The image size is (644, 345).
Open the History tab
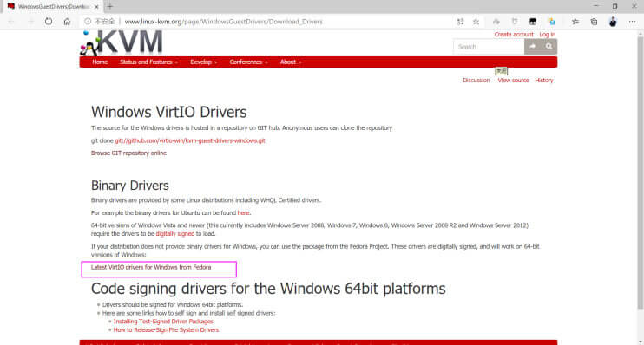click(x=544, y=81)
